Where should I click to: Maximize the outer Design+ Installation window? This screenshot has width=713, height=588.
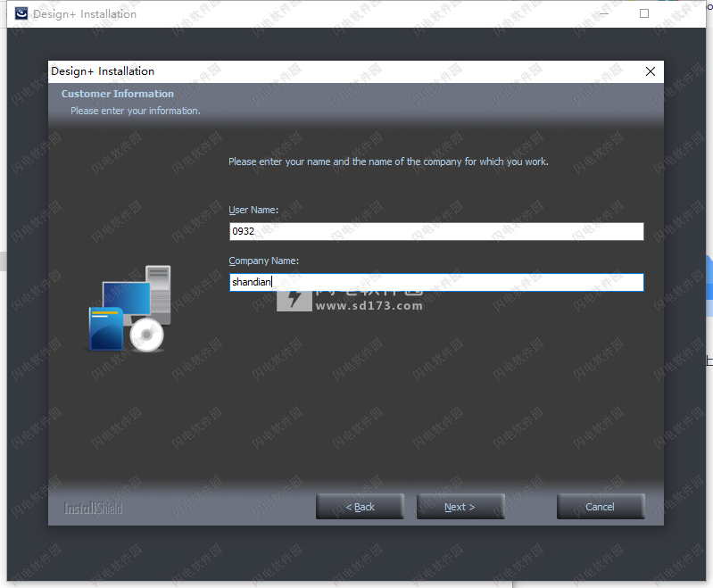[x=644, y=13]
